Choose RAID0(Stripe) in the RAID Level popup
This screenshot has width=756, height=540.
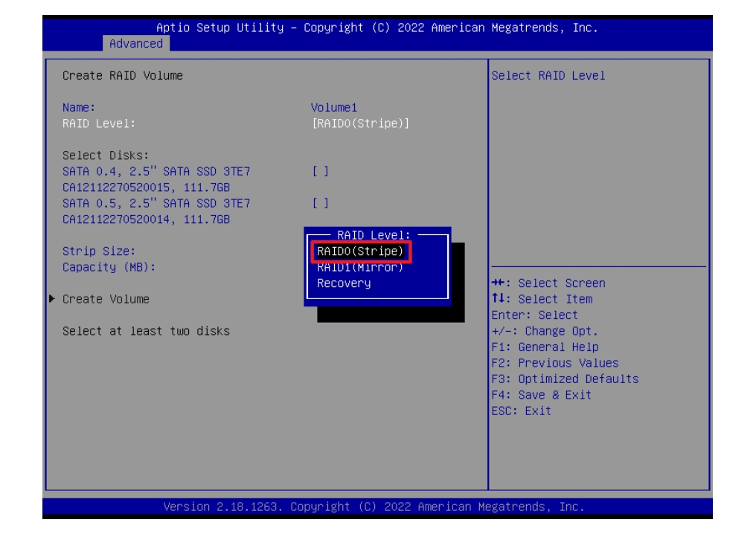(x=360, y=251)
